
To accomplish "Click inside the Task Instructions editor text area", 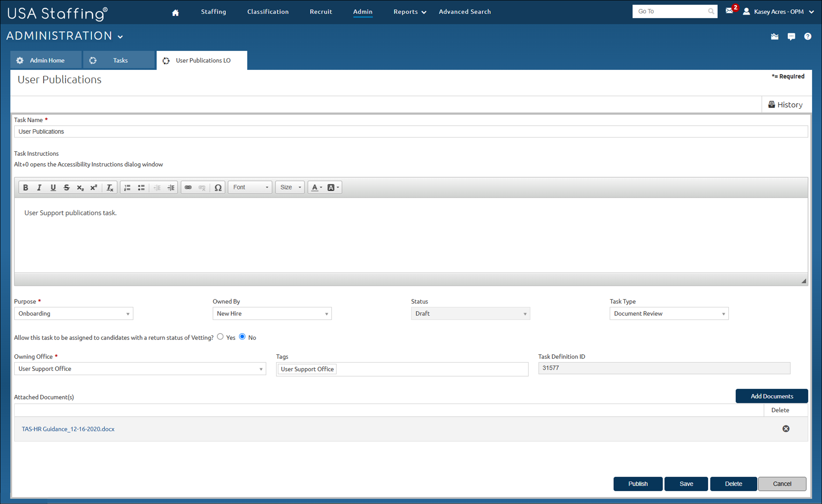I will coord(411,235).
